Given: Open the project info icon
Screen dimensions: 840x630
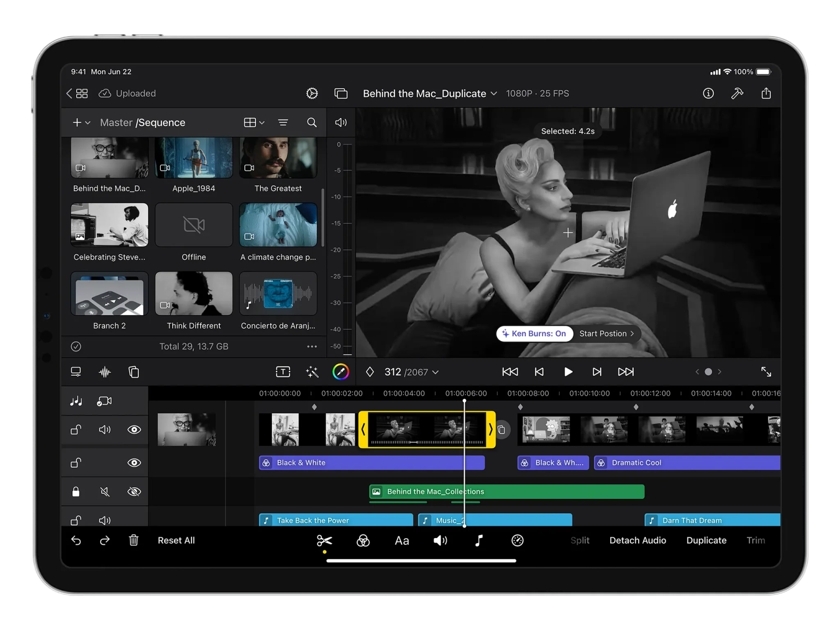Looking at the screenshot, I should [708, 94].
